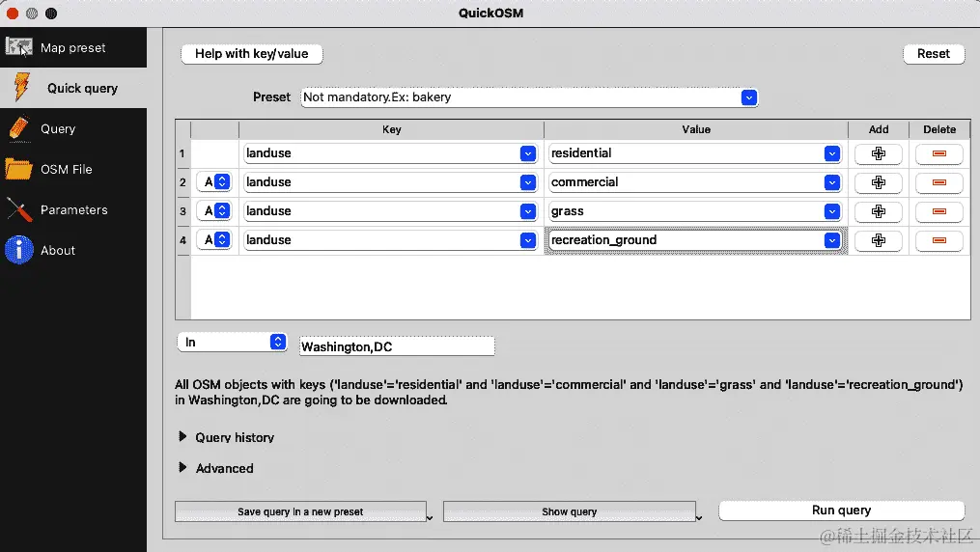
Task: Open Save query button's dropdown arrow
Action: point(430,517)
